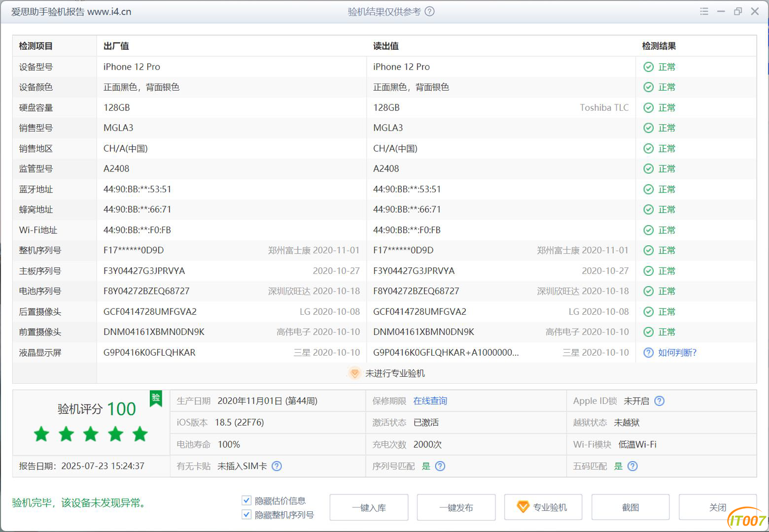
Task: Click the green 验 badge on score panel
Action: (156, 398)
